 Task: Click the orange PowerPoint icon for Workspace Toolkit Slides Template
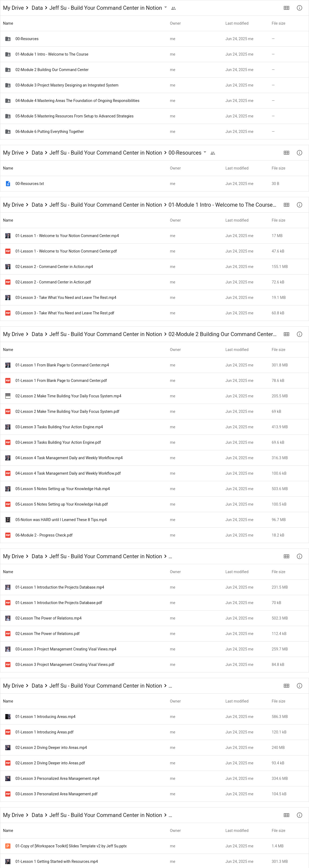(x=8, y=846)
